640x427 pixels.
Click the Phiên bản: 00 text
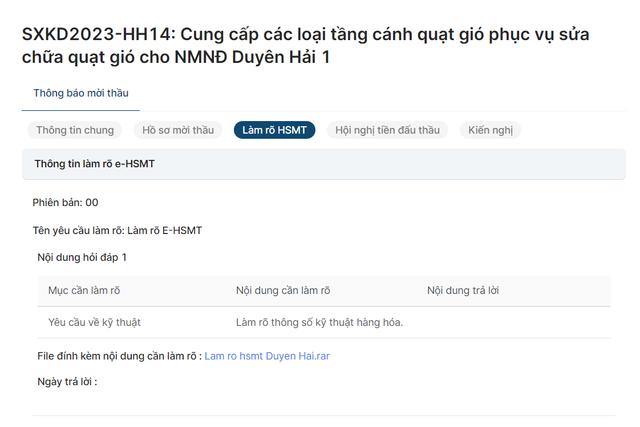pos(65,203)
